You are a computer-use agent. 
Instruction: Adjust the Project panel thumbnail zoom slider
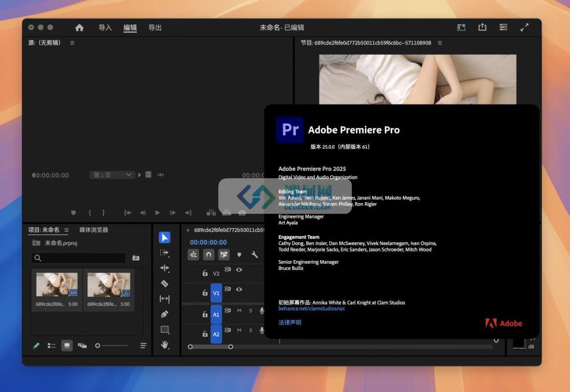[x=111, y=345]
